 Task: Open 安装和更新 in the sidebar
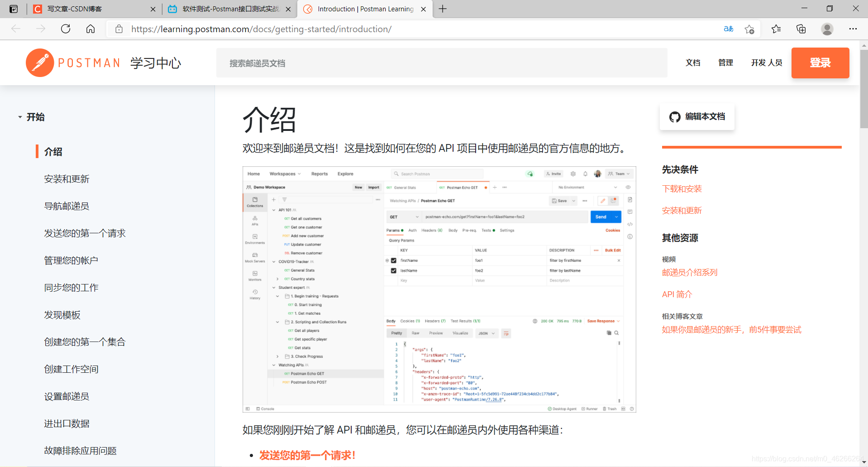[x=67, y=179]
